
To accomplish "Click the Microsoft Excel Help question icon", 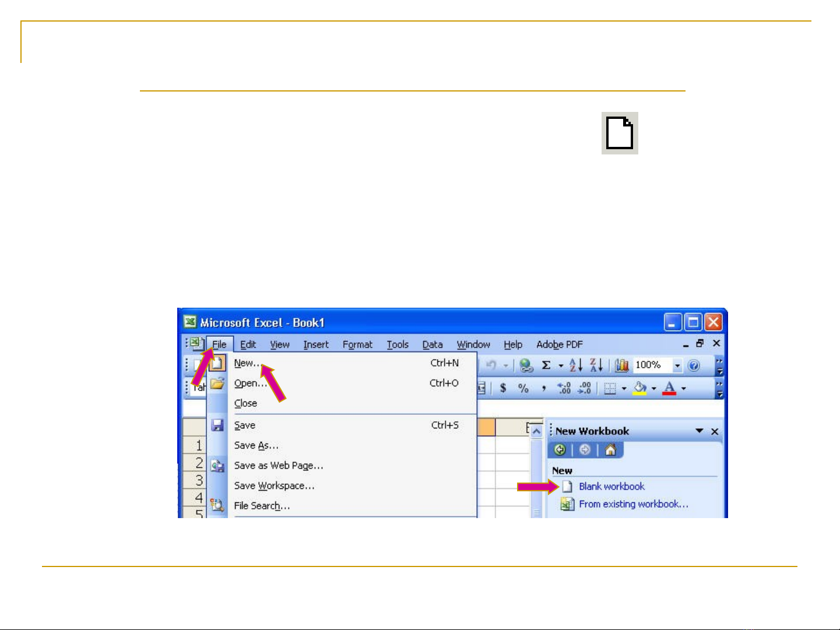I will point(694,365).
